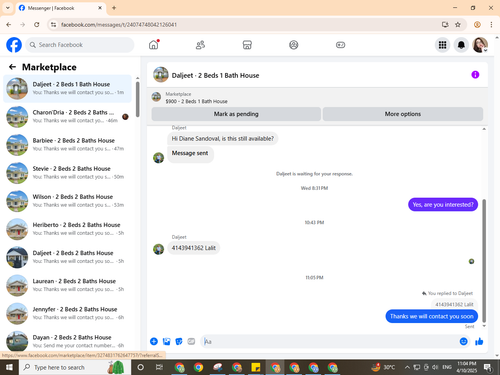Open the Marketplace storefront icon

click(247, 45)
